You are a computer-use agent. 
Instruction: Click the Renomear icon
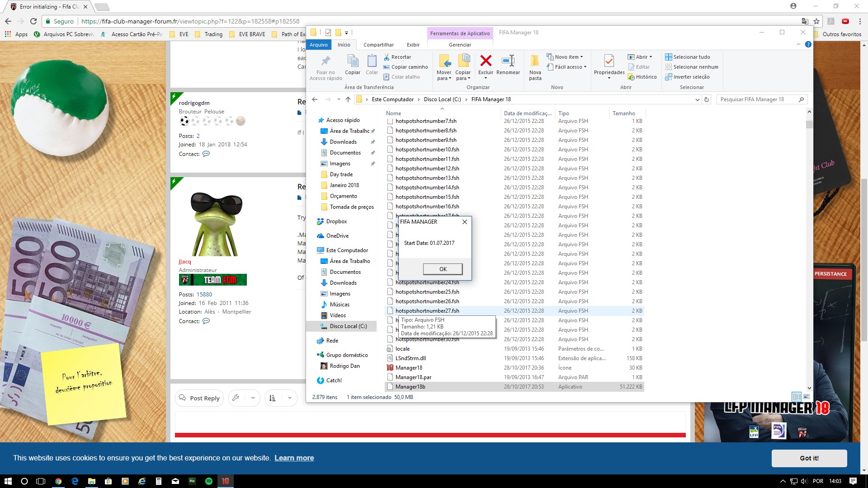point(508,61)
